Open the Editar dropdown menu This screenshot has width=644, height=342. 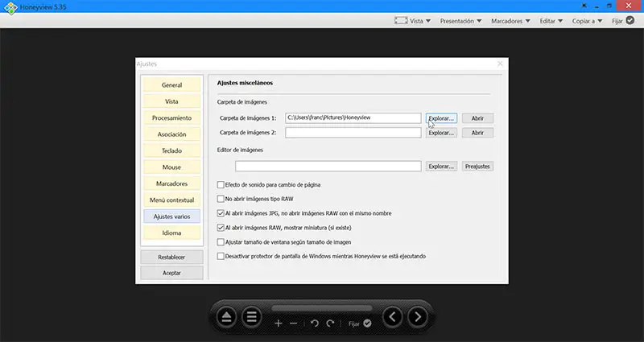551,21
